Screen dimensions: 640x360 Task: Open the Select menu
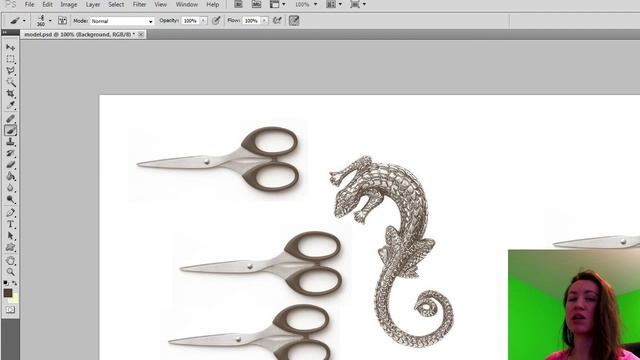click(x=116, y=4)
